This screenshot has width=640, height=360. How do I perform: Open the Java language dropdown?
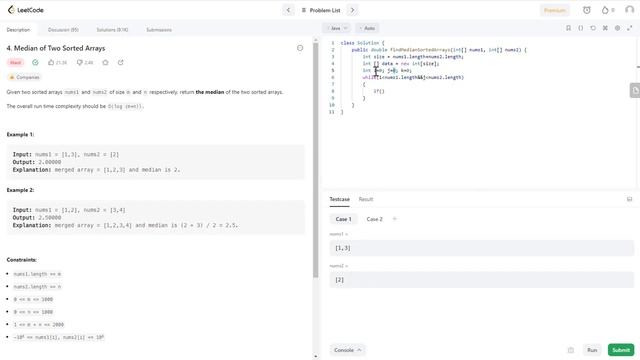click(337, 28)
